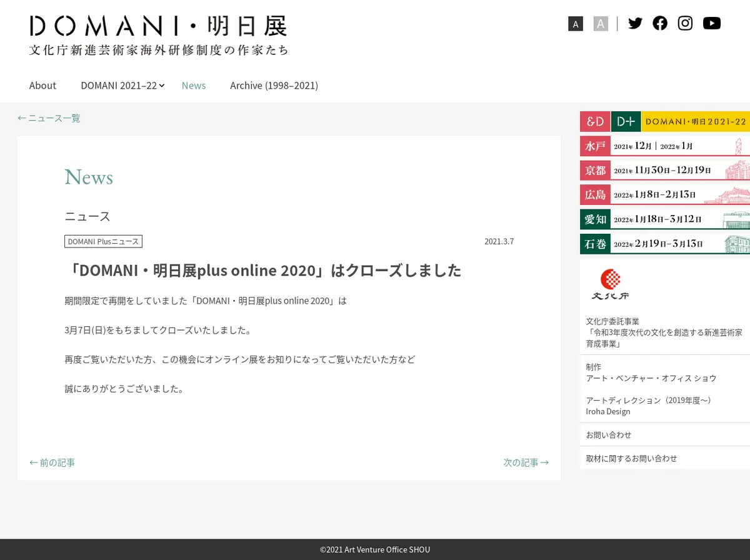The height and width of the screenshot is (560, 750).
Task: Open the About menu item
Action: (x=42, y=85)
